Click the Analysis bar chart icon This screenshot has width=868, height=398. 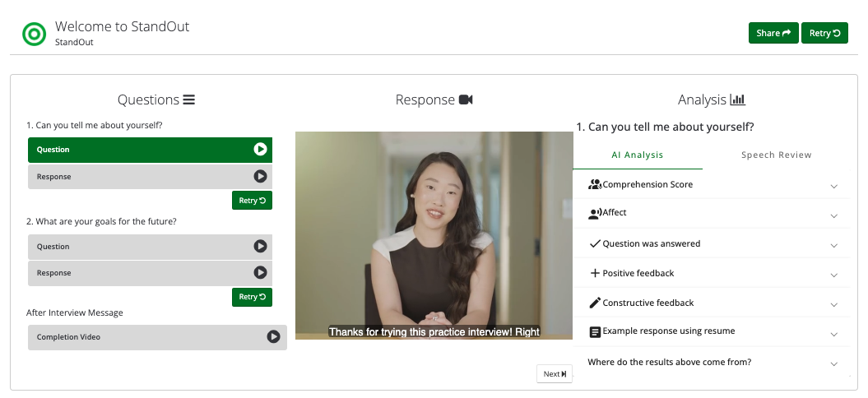coord(737,99)
